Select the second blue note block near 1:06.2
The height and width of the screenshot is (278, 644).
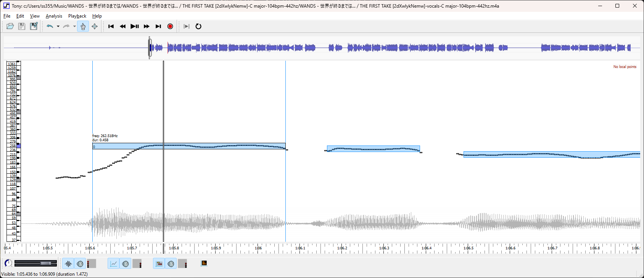(373, 149)
